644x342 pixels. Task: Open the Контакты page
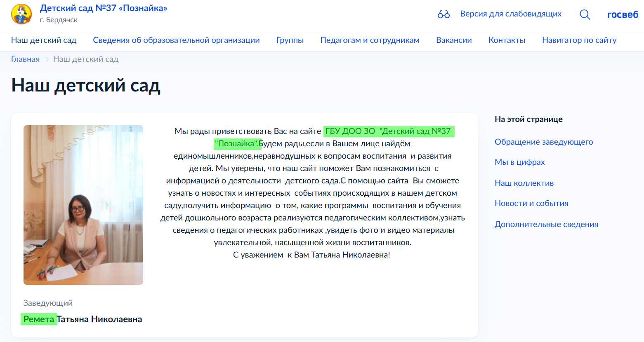pos(507,40)
